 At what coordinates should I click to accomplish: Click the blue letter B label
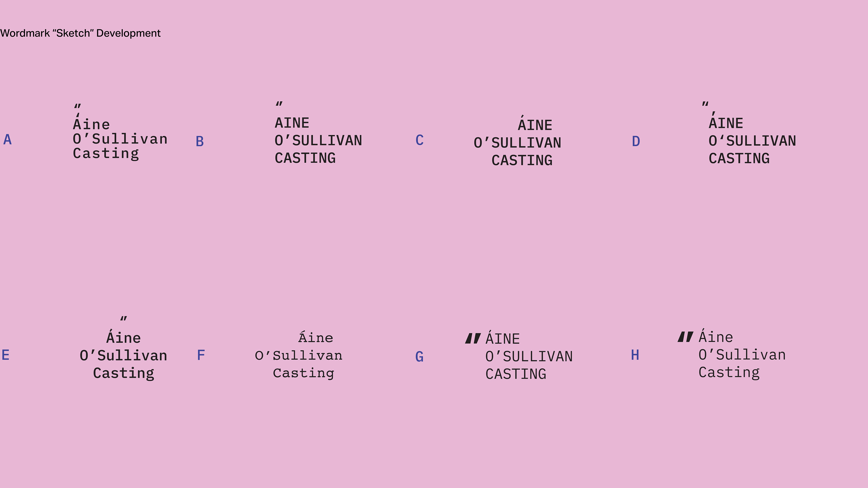pyautogui.click(x=200, y=141)
